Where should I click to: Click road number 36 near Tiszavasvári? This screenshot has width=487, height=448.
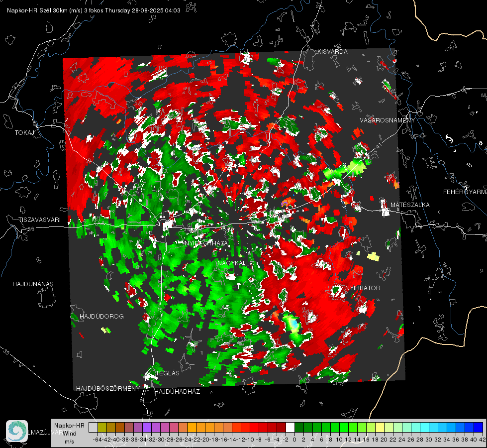coord(31,229)
